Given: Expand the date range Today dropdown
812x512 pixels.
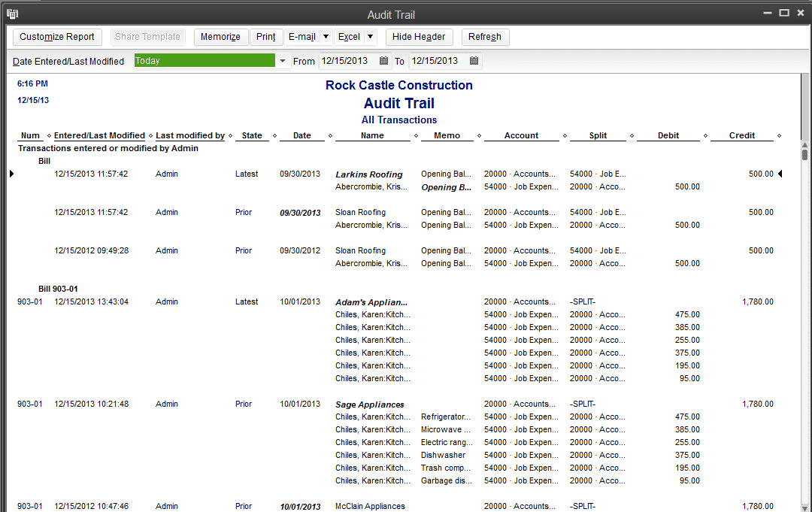Looking at the screenshot, I should point(283,61).
